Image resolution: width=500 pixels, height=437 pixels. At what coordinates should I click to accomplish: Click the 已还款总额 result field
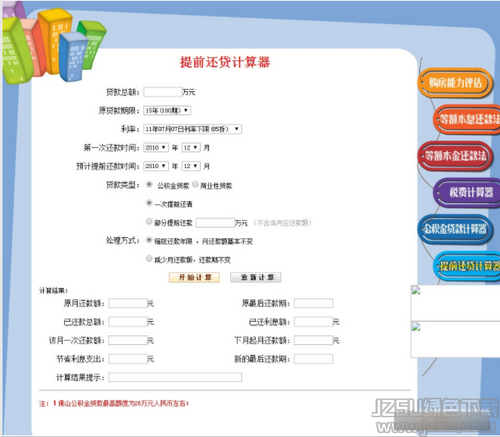coord(128,322)
